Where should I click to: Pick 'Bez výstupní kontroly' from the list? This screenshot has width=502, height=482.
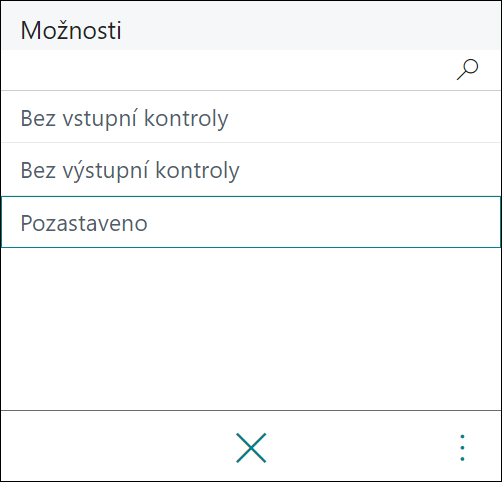tap(251, 169)
